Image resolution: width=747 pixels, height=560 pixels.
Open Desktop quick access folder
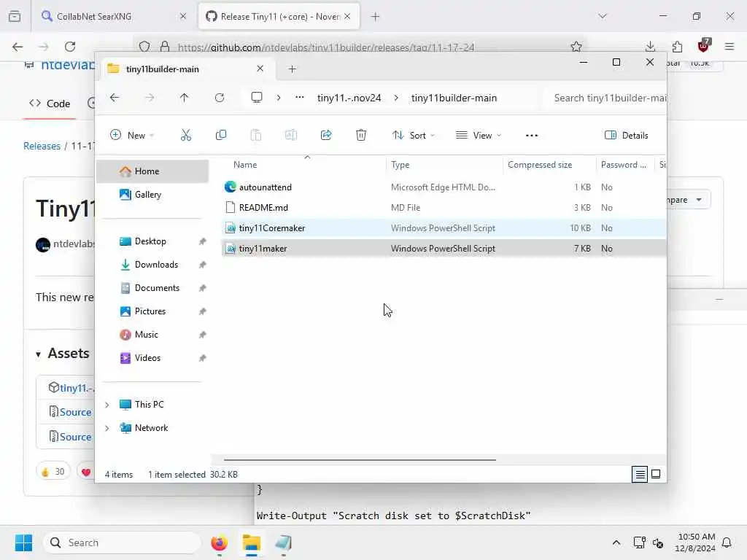pos(152,241)
